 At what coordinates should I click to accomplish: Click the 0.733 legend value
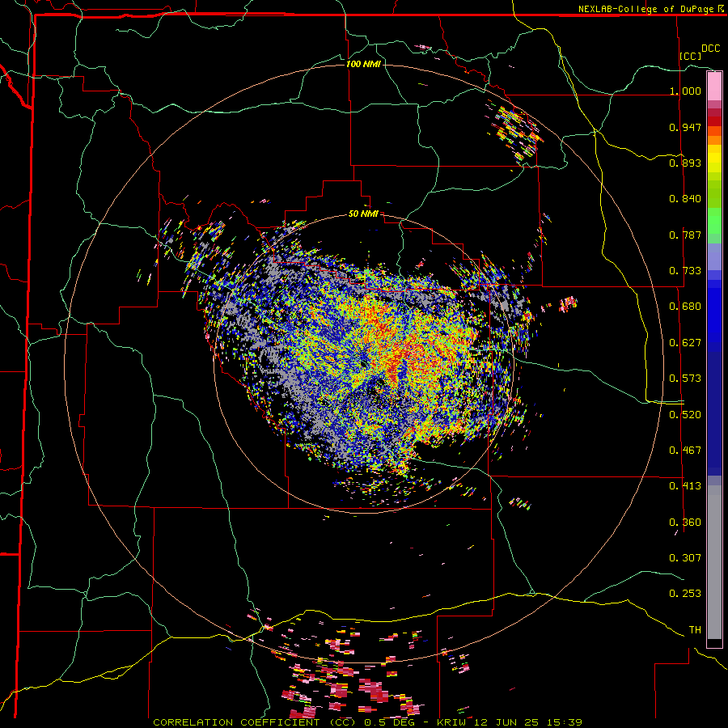685,271
